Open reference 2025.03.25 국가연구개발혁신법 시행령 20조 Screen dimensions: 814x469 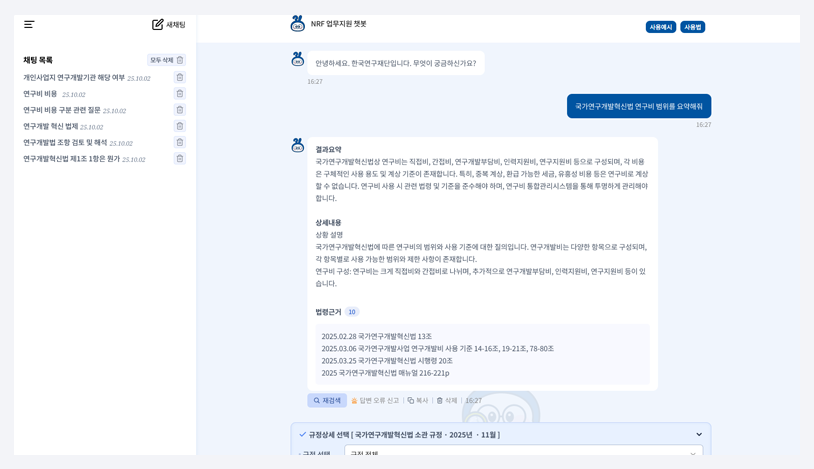click(387, 360)
